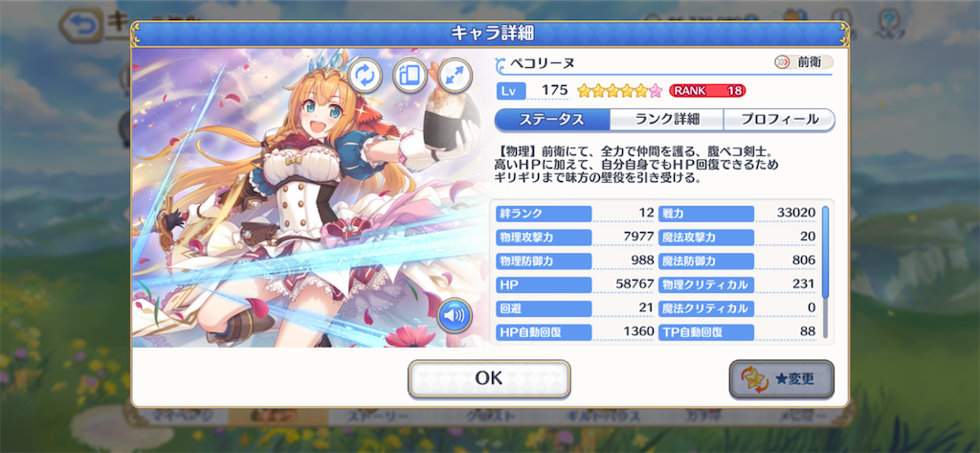Image resolution: width=980 pixels, height=453 pixels.
Task: Confirm with the OK button
Action: (489, 378)
